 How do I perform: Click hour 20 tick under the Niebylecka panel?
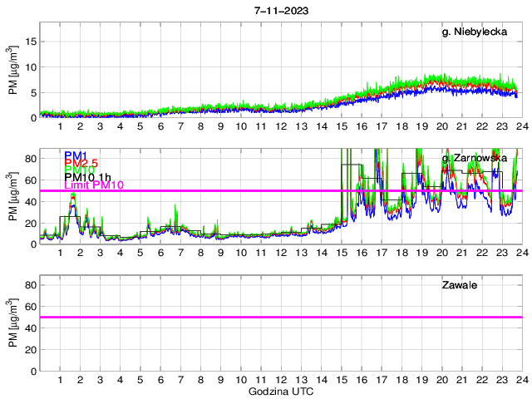[x=441, y=126]
